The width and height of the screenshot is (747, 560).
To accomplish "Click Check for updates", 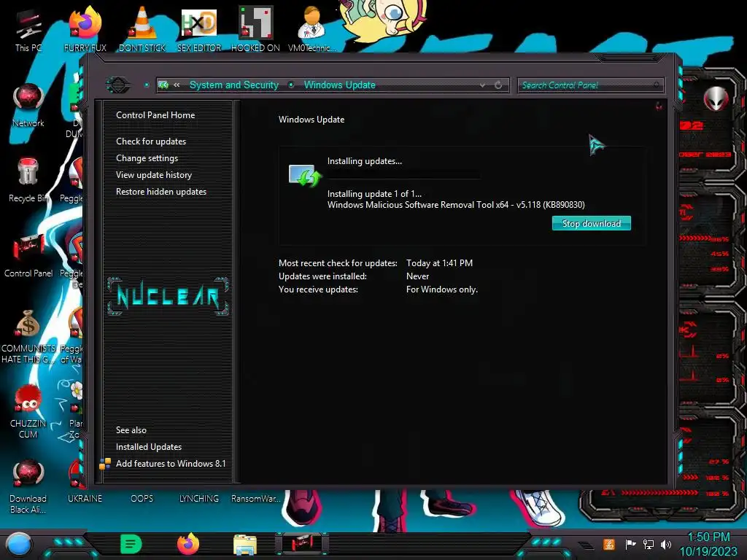I will point(151,141).
